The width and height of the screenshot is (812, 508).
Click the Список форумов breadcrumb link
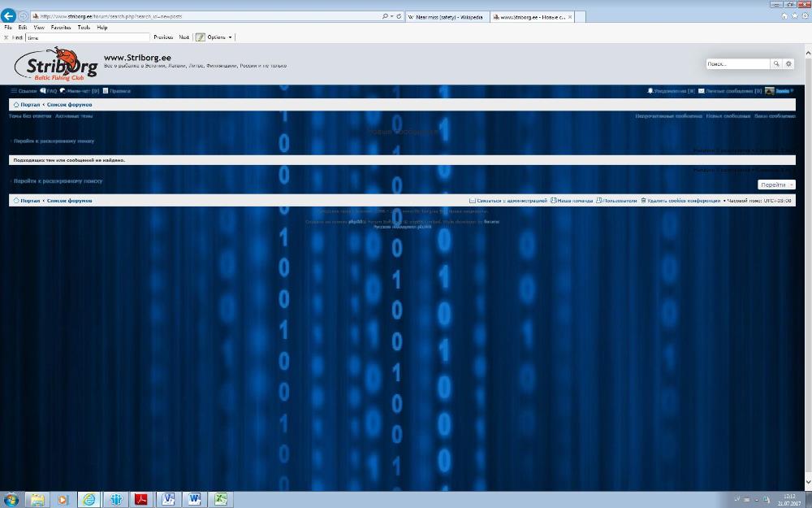click(x=69, y=105)
